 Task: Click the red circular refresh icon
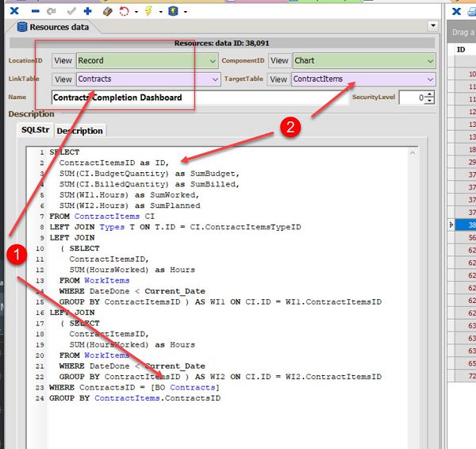click(124, 12)
